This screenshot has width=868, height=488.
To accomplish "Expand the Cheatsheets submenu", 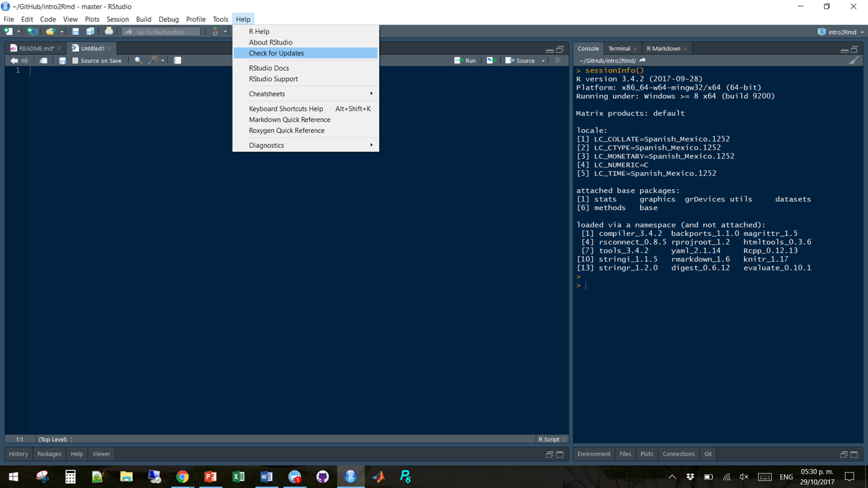I will coord(305,94).
